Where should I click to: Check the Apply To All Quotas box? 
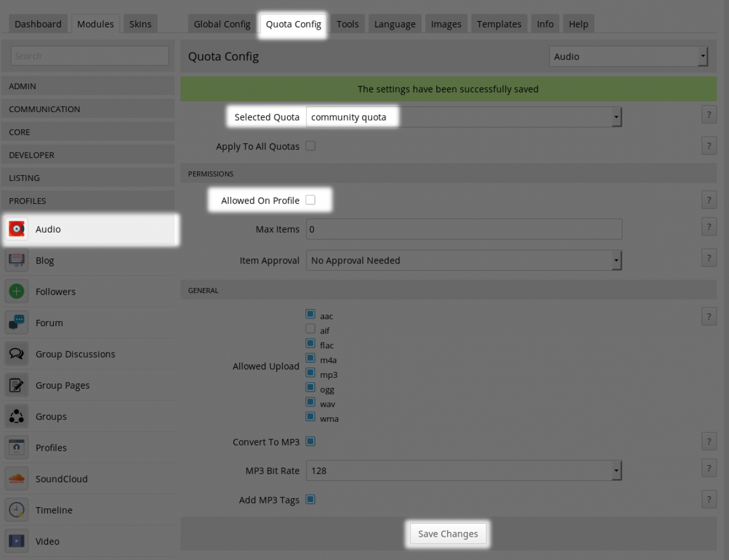pyautogui.click(x=310, y=146)
